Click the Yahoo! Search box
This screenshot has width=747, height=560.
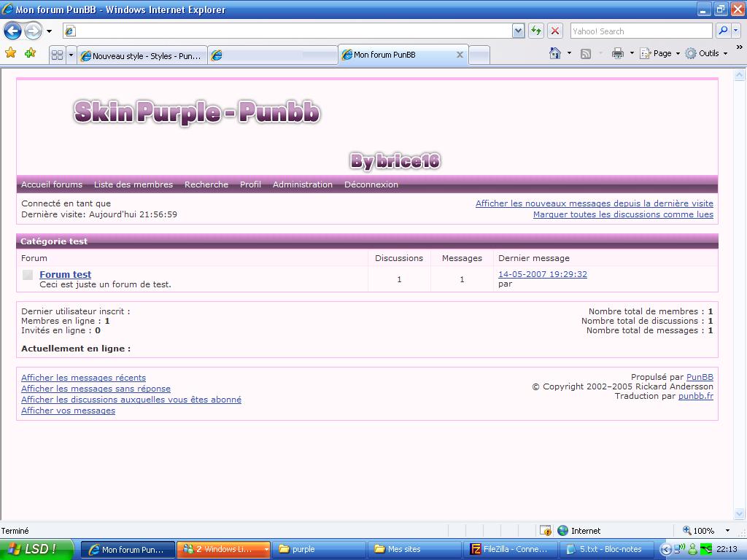coord(640,31)
